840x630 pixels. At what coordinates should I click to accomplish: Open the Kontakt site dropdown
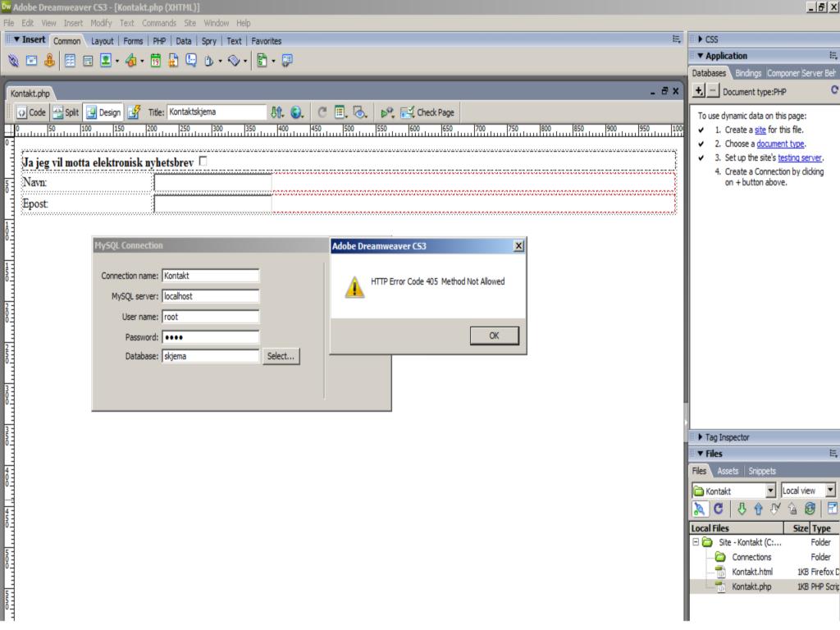tap(770, 491)
